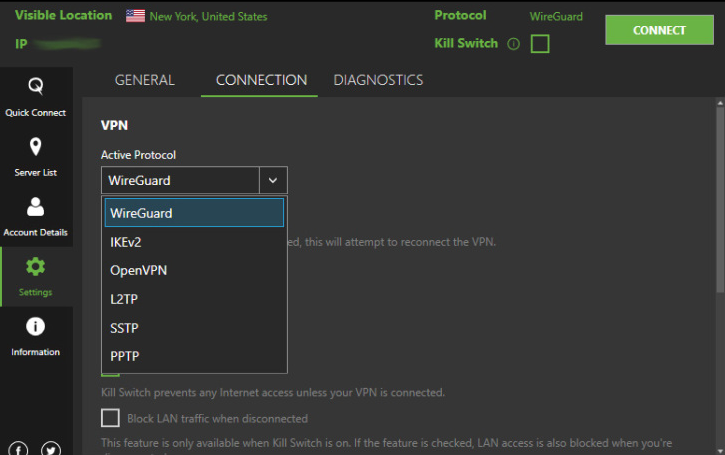Open Quick Connect from the sidebar

pos(36,97)
